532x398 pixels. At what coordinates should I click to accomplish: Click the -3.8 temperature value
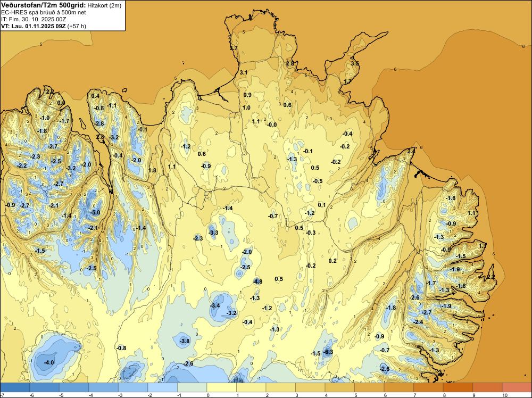coord(185,341)
